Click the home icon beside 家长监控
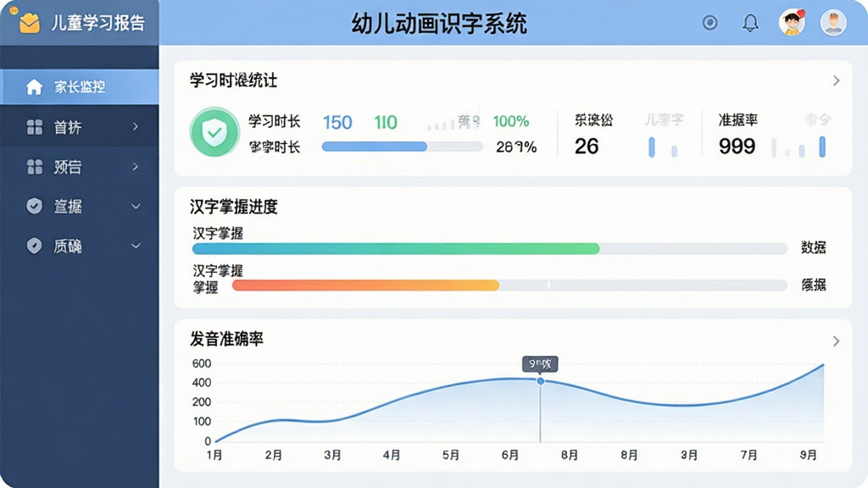 tap(34, 87)
